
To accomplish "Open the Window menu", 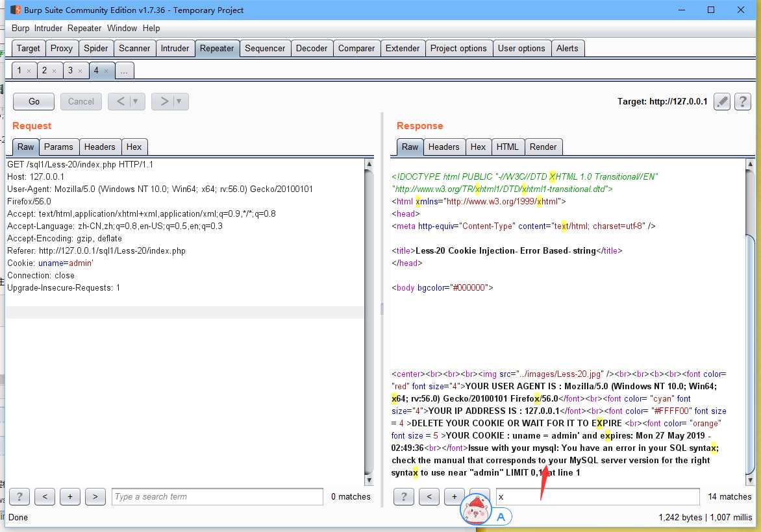I will [x=122, y=28].
